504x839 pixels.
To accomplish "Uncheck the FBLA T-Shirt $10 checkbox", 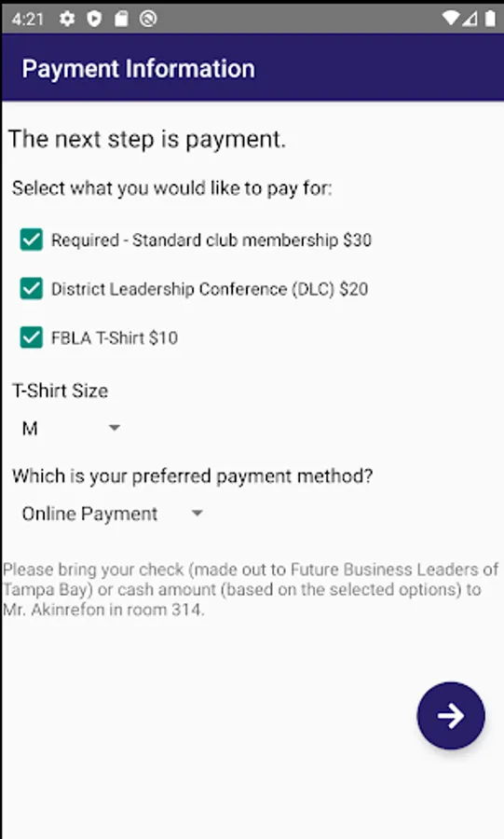I will coord(32,337).
